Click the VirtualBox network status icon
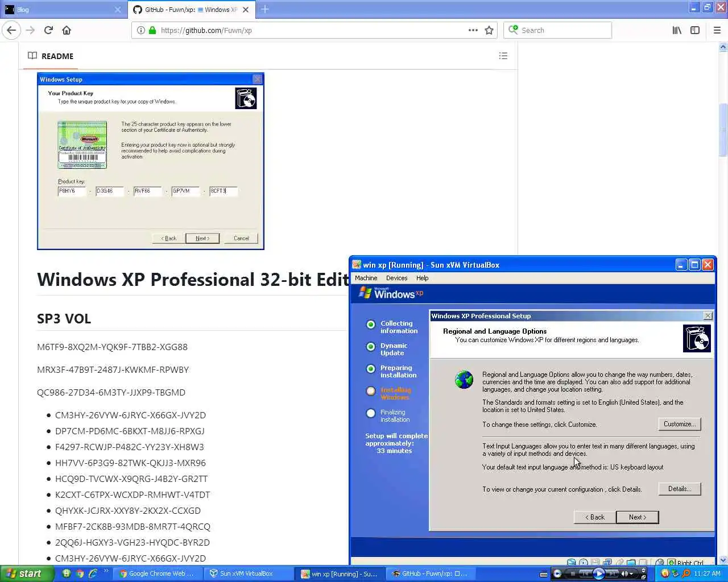This screenshot has width=728, height=582. [607, 563]
